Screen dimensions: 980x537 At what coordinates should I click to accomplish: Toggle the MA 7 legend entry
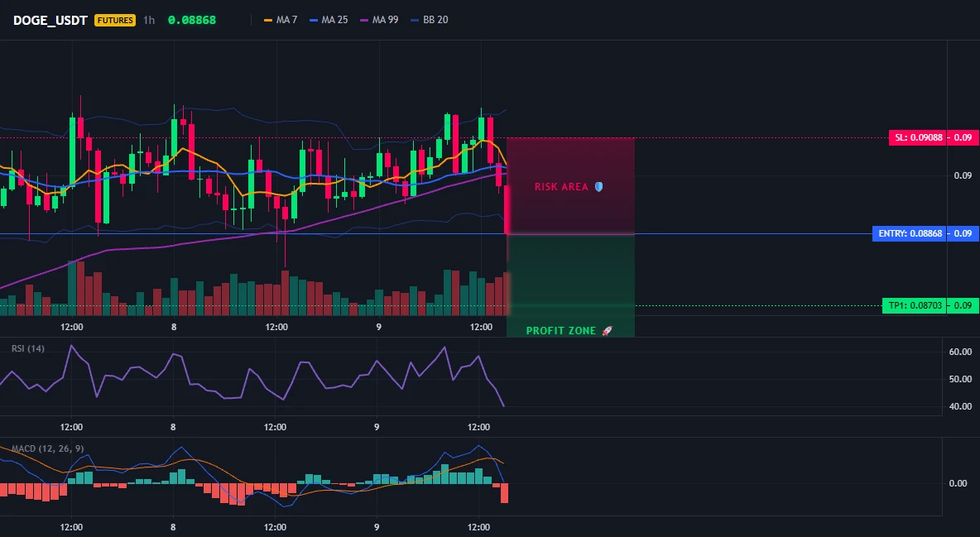coord(281,20)
